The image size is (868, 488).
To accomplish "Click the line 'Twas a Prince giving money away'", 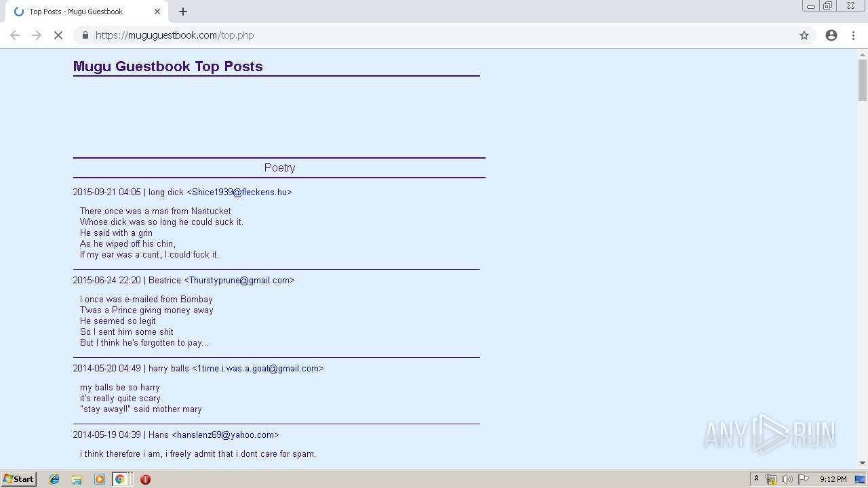I will click(x=146, y=310).
